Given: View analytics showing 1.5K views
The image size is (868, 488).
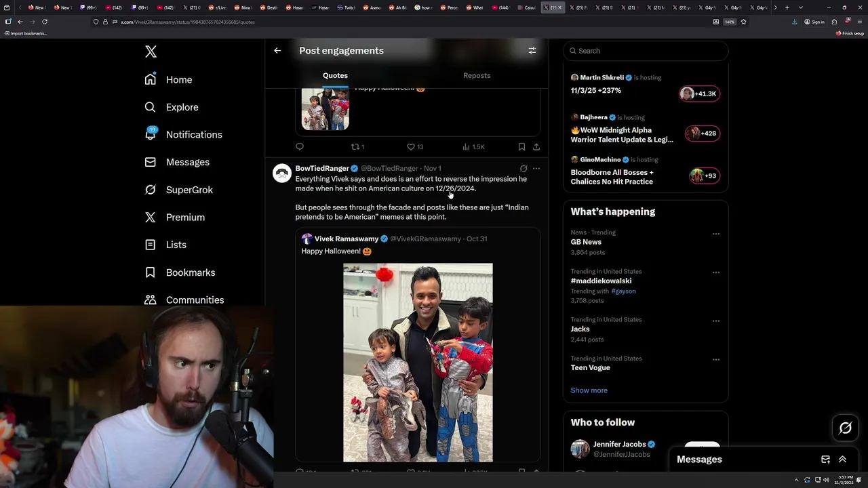Looking at the screenshot, I should [473, 146].
